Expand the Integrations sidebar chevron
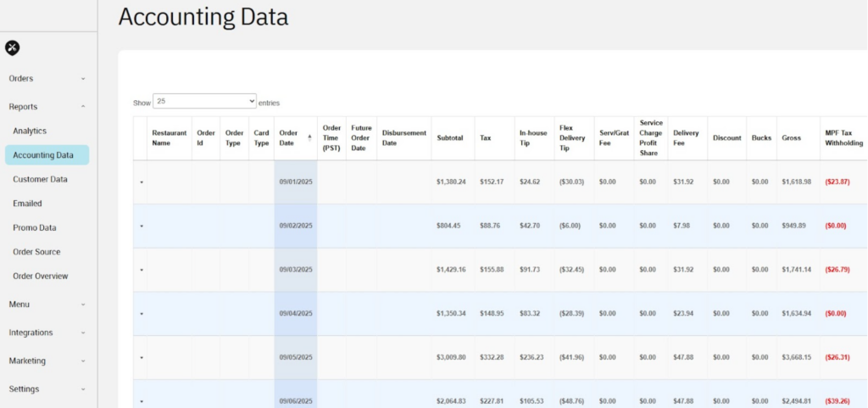 tap(82, 333)
